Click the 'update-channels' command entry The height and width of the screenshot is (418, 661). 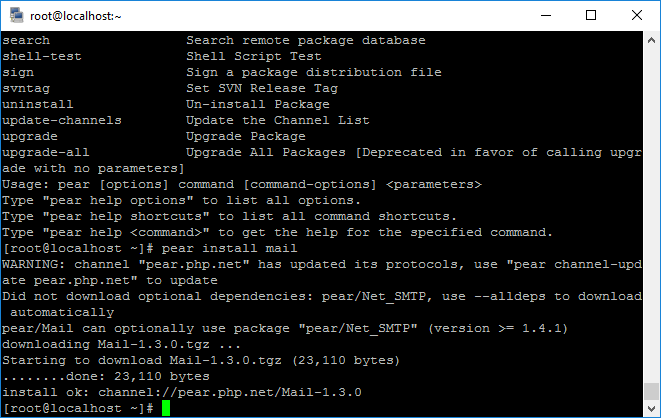pyautogui.click(x=62, y=120)
